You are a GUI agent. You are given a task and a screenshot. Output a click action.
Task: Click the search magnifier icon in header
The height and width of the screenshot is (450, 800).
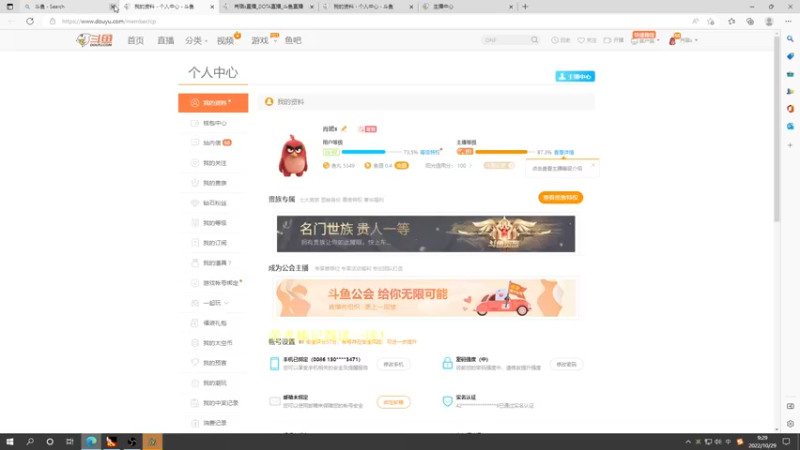(534, 40)
